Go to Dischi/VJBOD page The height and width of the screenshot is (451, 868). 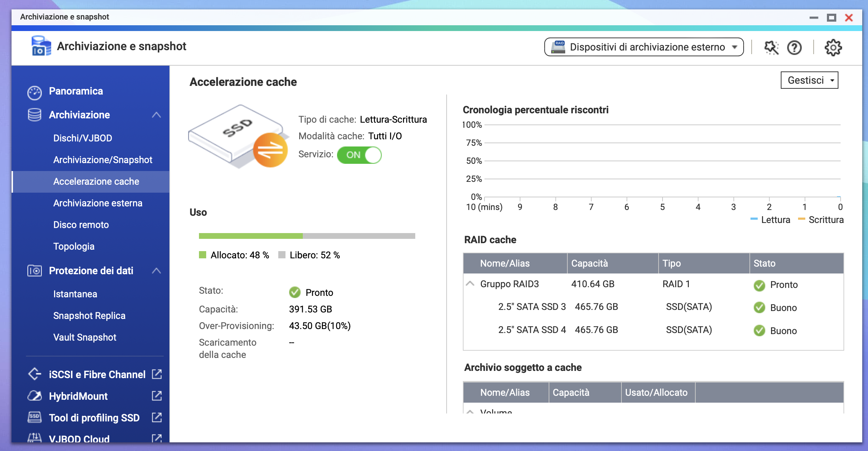(x=83, y=138)
